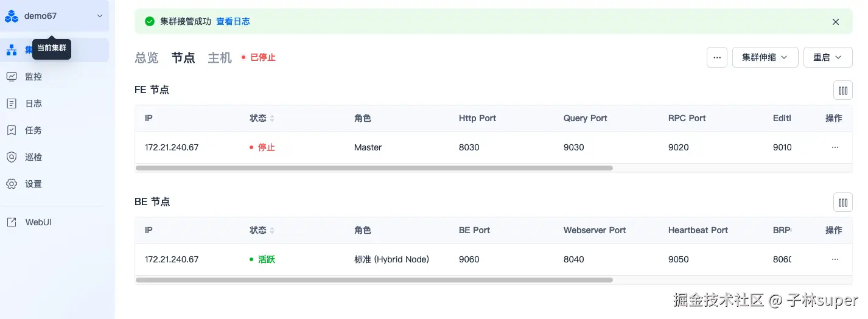
Task: Dismiss the 集群接管成功 notification banner
Action: 836,22
